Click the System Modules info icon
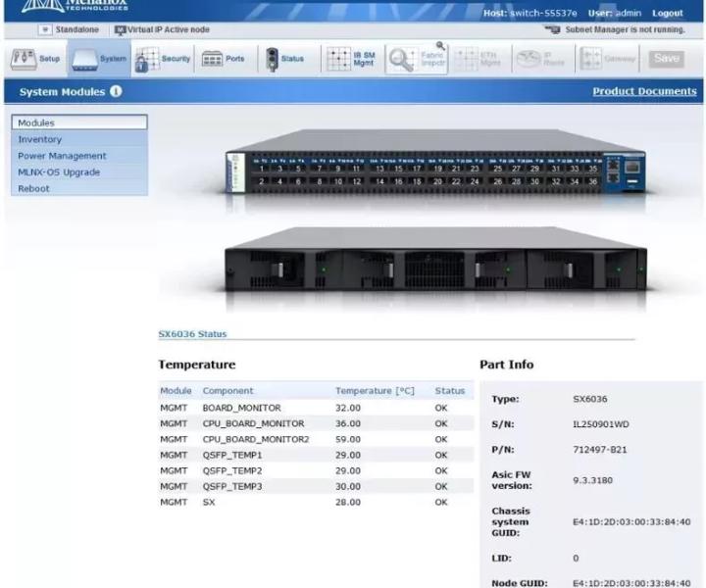The image size is (706, 588). pos(116,91)
